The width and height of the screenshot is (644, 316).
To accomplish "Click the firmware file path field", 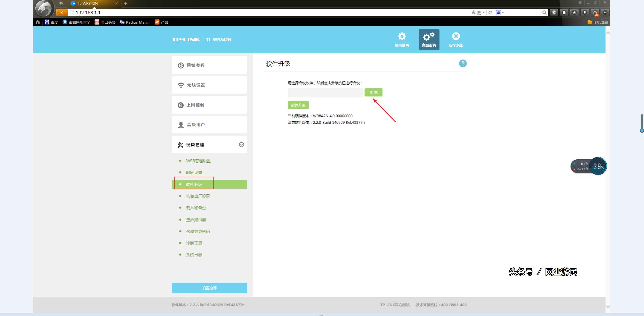I will tap(326, 93).
